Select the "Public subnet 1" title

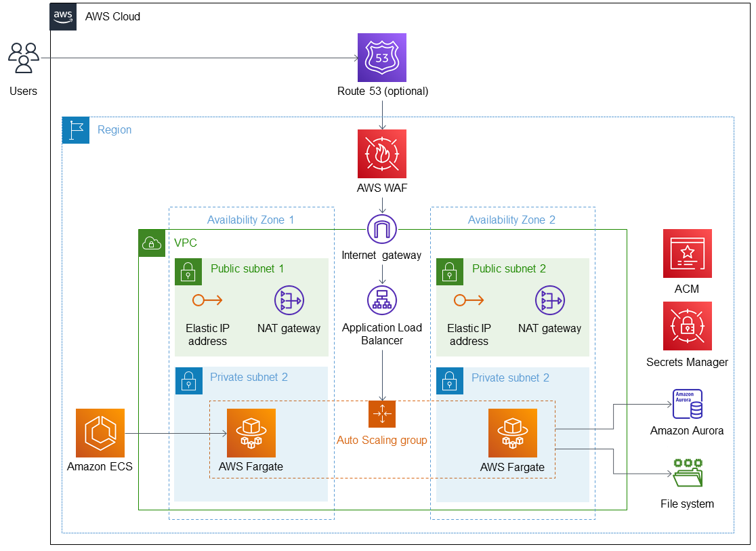pyautogui.click(x=247, y=269)
